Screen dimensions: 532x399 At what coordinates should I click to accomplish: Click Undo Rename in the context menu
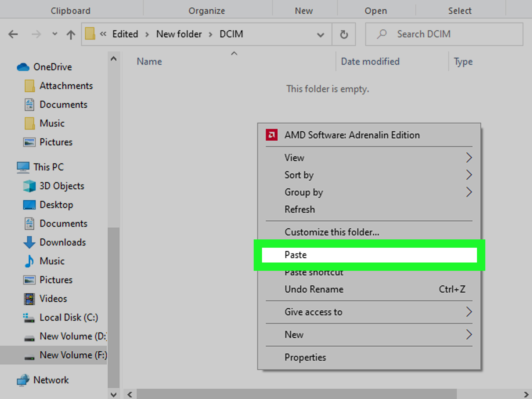pos(314,289)
